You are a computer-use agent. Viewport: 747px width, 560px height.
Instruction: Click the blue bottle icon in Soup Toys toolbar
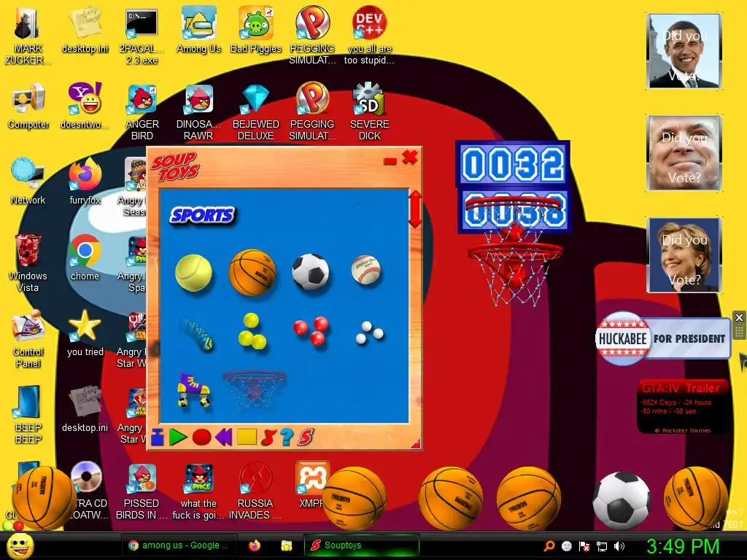point(158,437)
